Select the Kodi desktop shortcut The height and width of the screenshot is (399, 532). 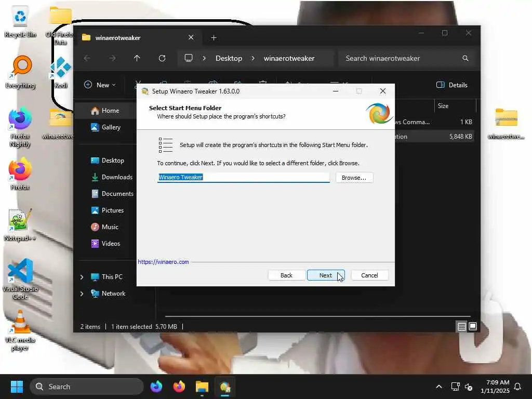pyautogui.click(x=60, y=72)
